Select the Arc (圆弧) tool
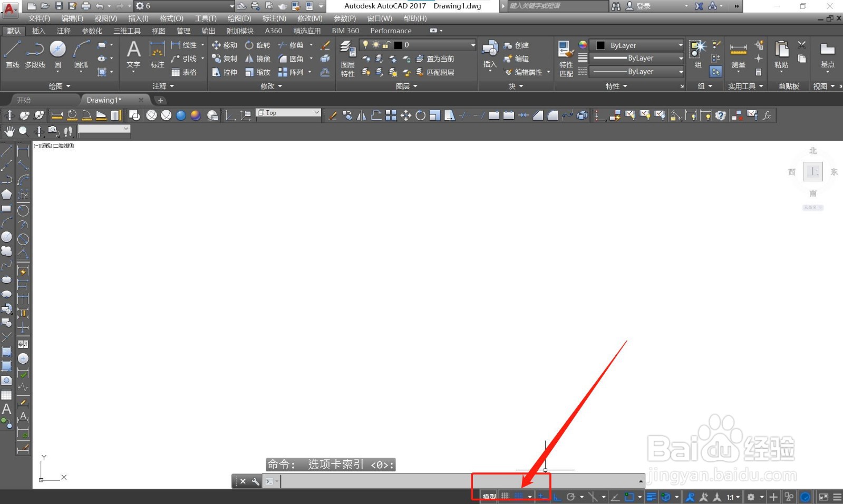843x504 pixels. click(81, 54)
